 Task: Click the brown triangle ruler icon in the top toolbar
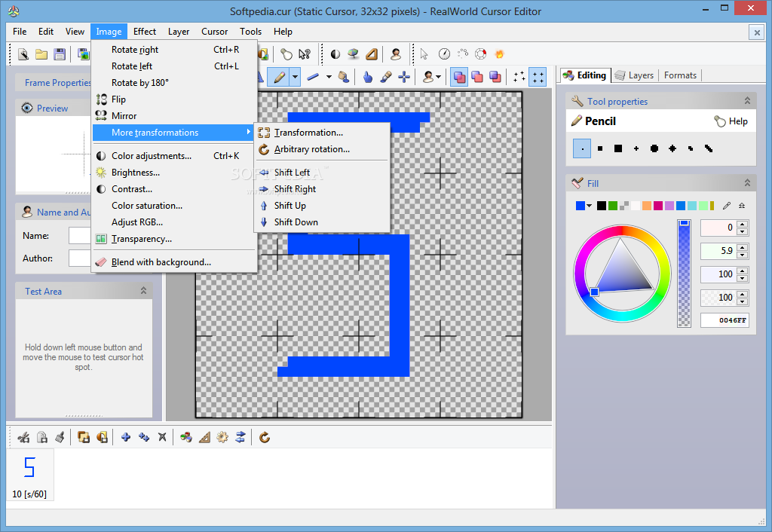pyautogui.click(x=372, y=54)
